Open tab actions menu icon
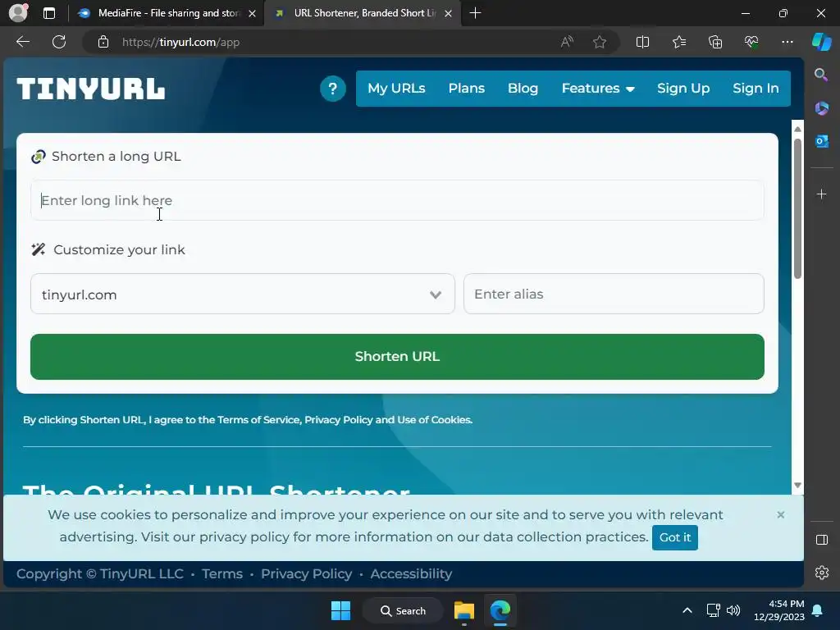This screenshot has width=840, height=630. [x=48, y=13]
